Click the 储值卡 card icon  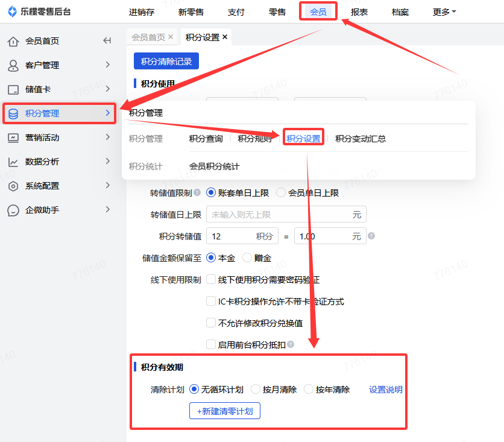pyautogui.click(x=13, y=89)
